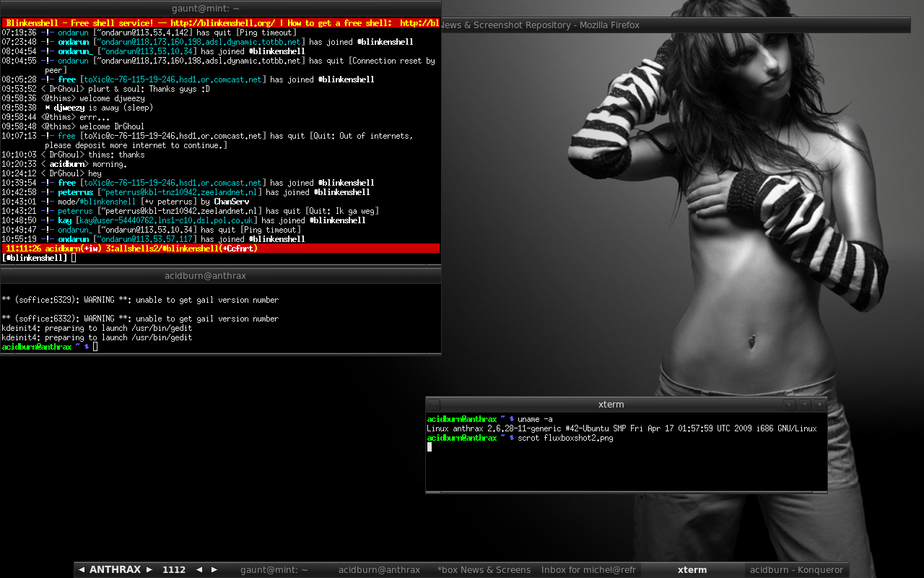Minimize the xterm window
This screenshot has height=578, width=924.
(x=790, y=405)
